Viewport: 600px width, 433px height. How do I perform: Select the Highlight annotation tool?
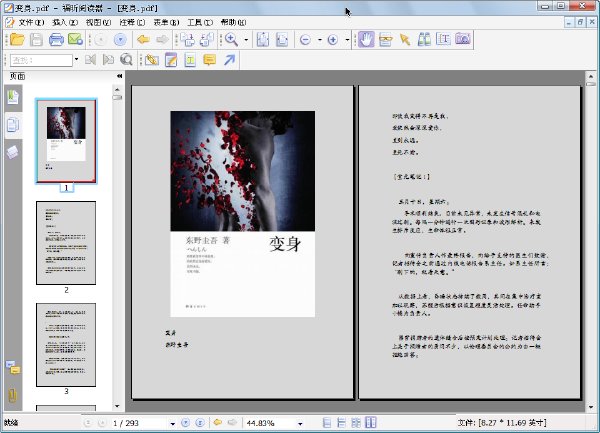pos(152,60)
